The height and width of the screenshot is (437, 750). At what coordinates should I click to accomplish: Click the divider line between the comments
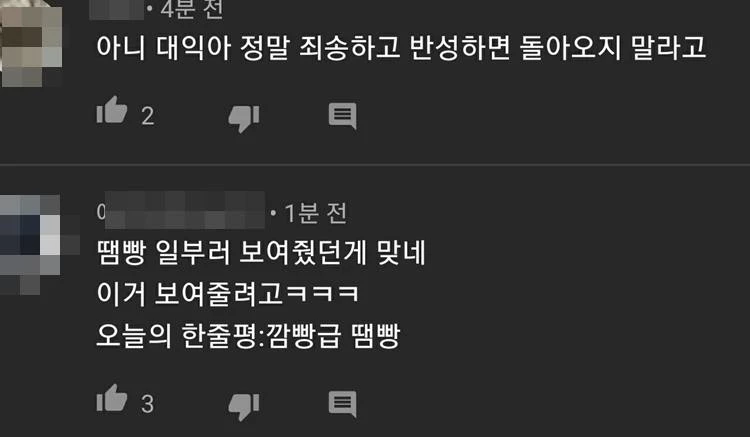tap(375, 165)
